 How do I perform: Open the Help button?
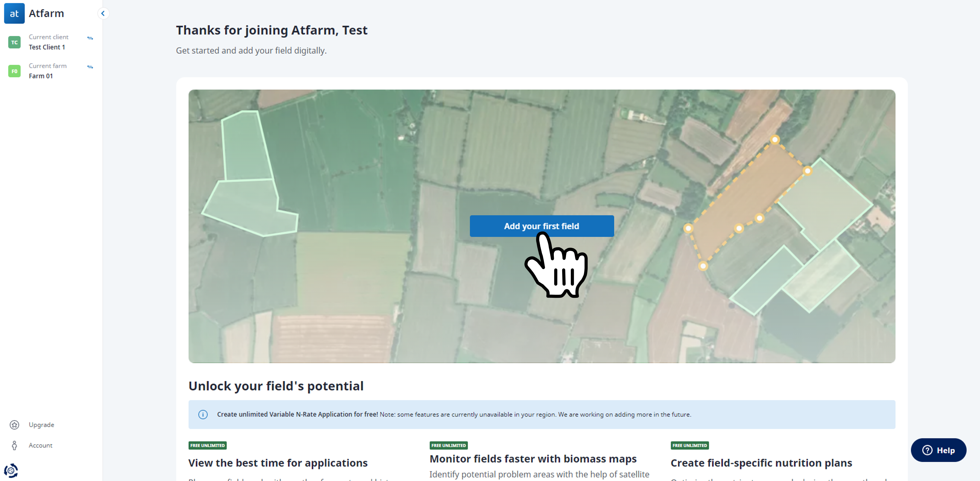pyautogui.click(x=938, y=450)
